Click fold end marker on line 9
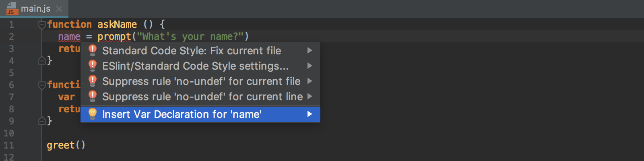Screen dimensions: 644x161 (42, 121)
